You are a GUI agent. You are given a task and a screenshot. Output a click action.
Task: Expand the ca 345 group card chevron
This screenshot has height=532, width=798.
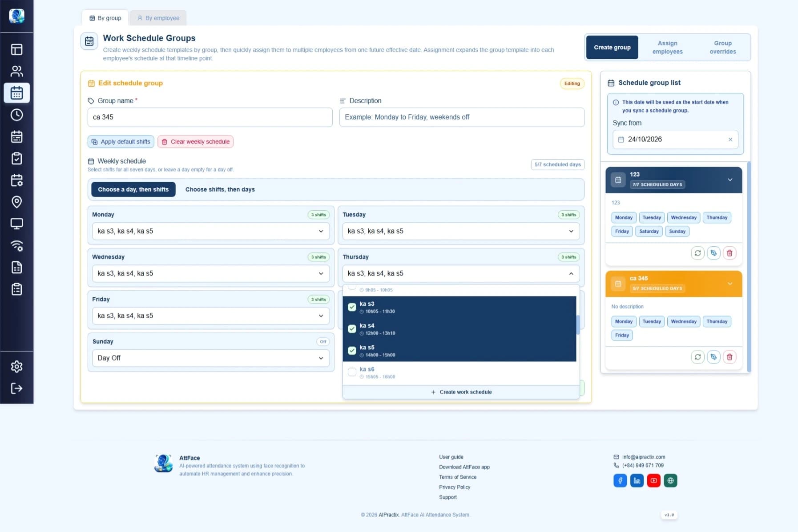click(x=730, y=284)
